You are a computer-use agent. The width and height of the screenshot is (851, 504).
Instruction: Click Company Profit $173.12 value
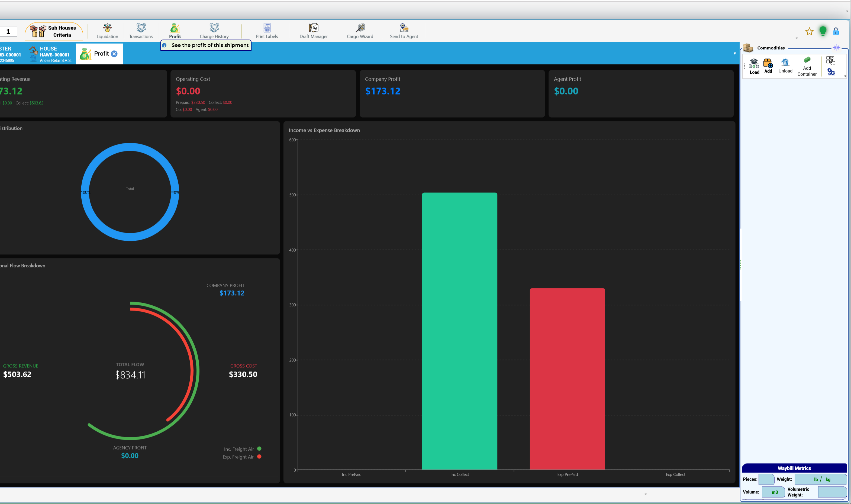(382, 91)
